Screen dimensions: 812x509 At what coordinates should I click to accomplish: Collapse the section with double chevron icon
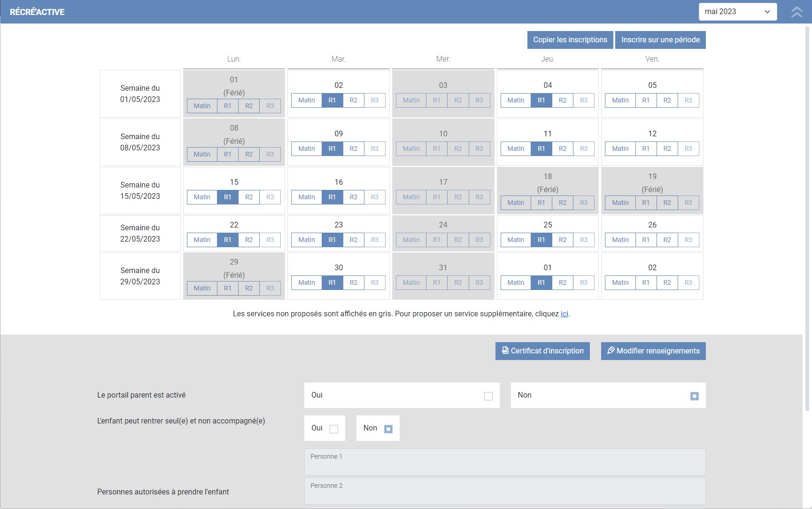[x=797, y=12]
